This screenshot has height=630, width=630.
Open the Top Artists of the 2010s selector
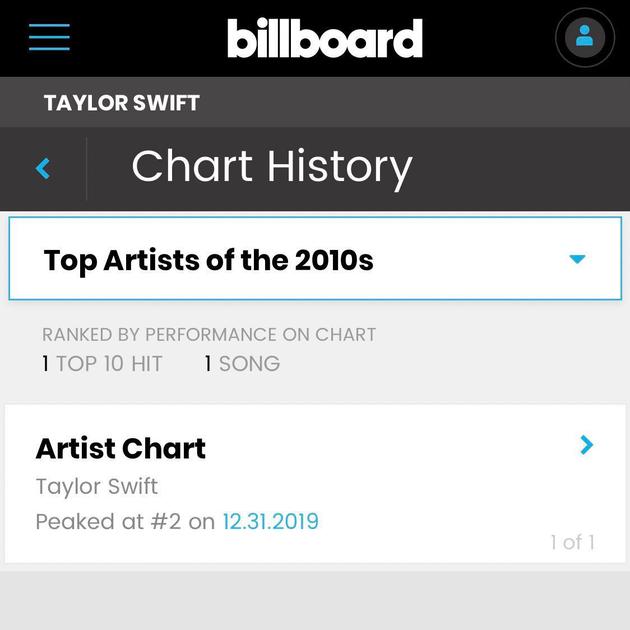point(300,259)
